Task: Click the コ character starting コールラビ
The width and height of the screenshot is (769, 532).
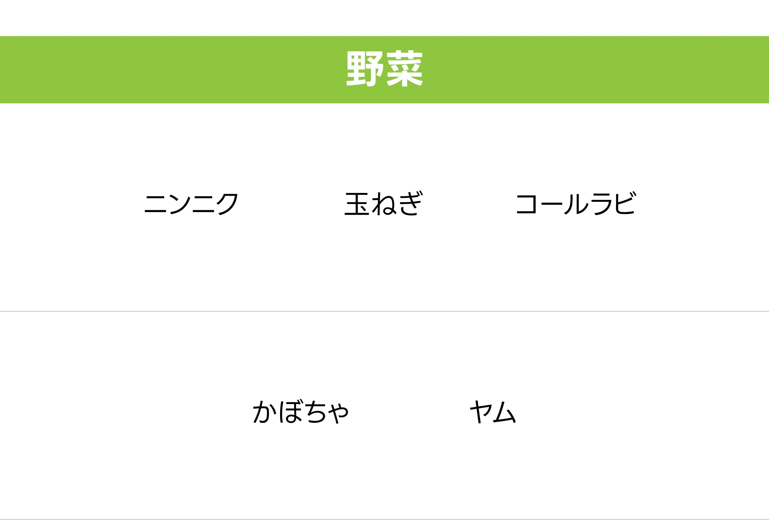Action: 526,204
